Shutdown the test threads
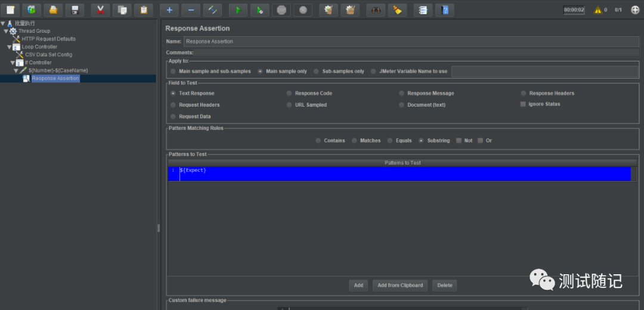This screenshot has height=310, width=644. pos(303,10)
